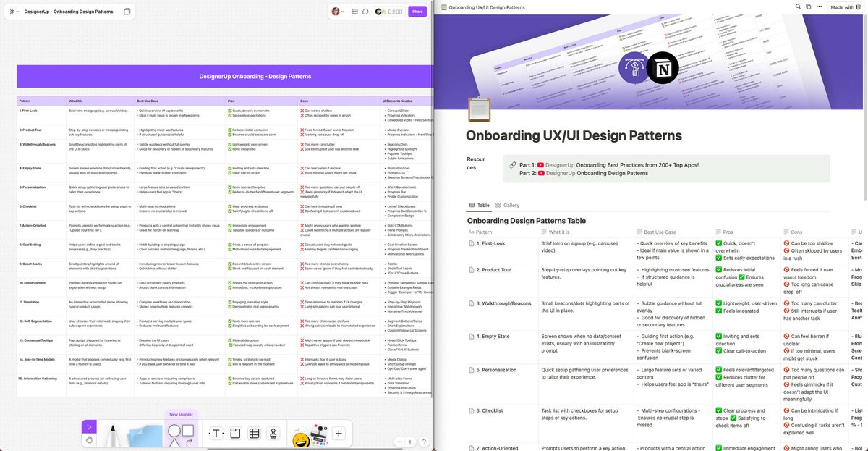Select the circle shape tool
The image size is (868, 451).
tap(174, 432)
